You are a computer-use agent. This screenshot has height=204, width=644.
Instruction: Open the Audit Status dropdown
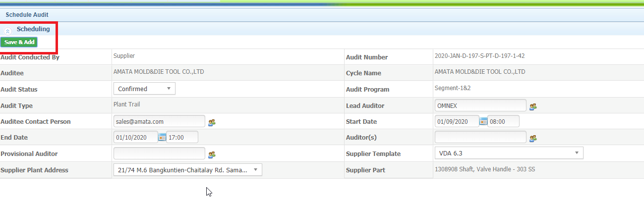click(144, 89)
